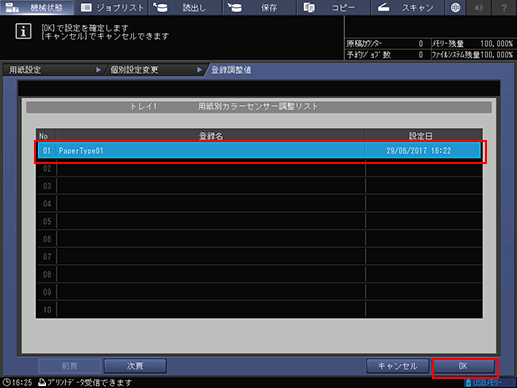Click the information 'i' icon
Viewport: 517px width, 388px height.
coord(23,32)
